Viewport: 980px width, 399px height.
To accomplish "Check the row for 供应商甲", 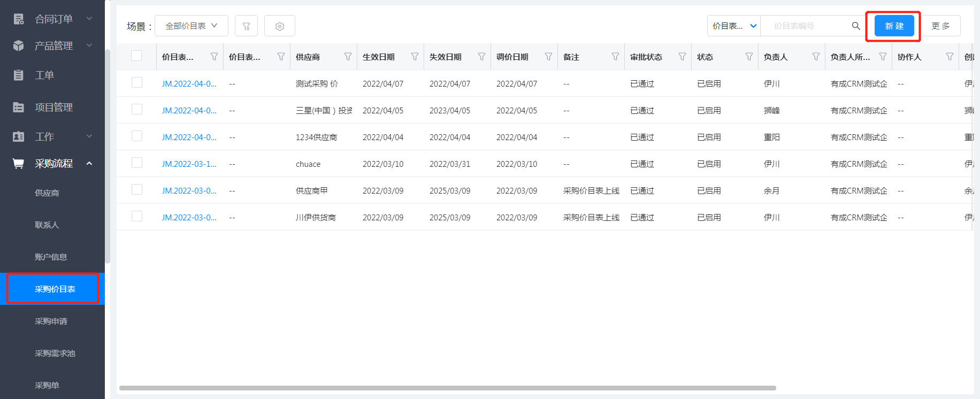I will (x=137, y=189).
